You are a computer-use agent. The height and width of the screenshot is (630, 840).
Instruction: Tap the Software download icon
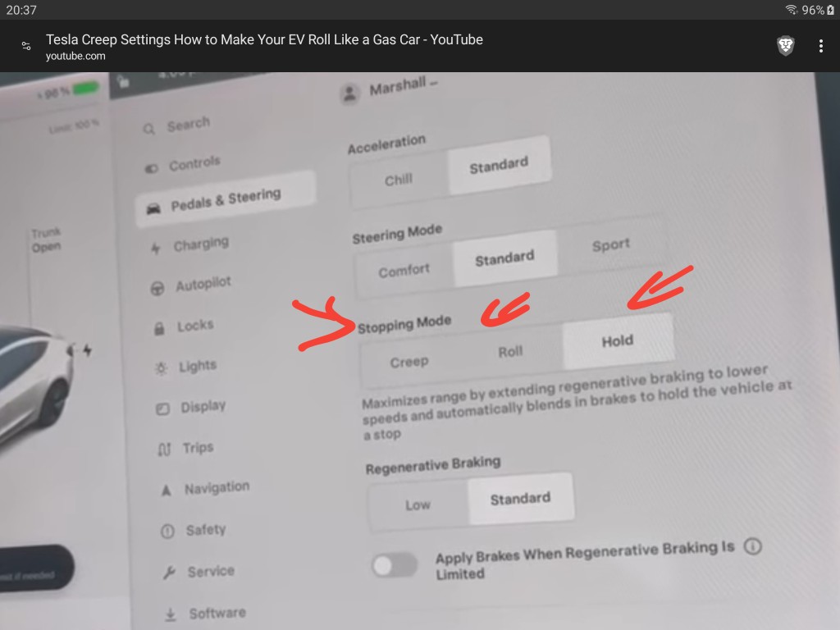(x=171, y=614)
